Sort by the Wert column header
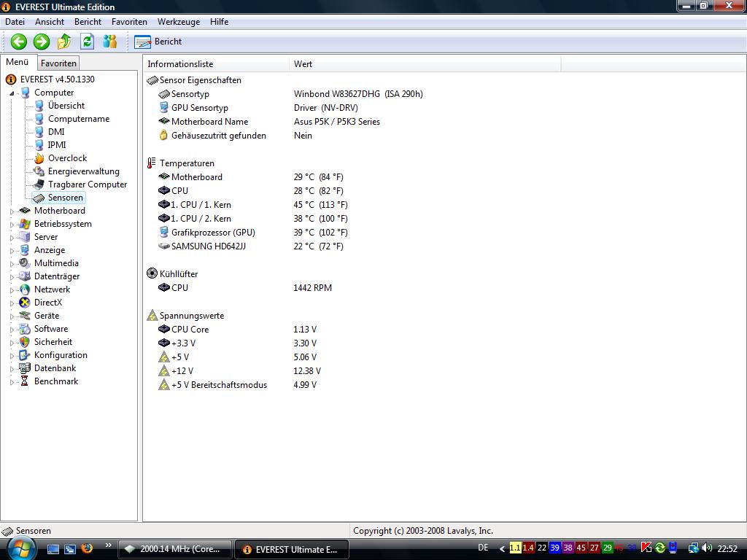This screenshot has width=747, height=560. point(425,64)
